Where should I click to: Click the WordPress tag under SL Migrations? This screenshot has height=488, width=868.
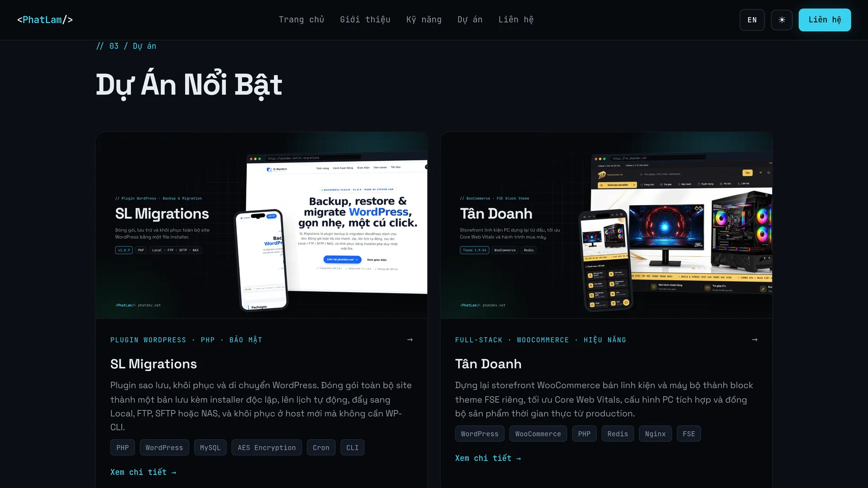165,448
